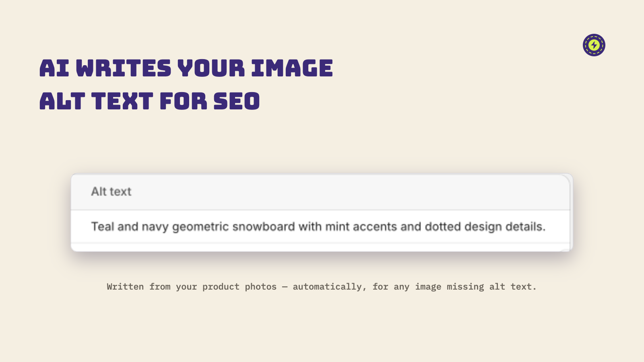
Task: Click the word 'snowboard' in the description
Action: [x=264, y=226]
